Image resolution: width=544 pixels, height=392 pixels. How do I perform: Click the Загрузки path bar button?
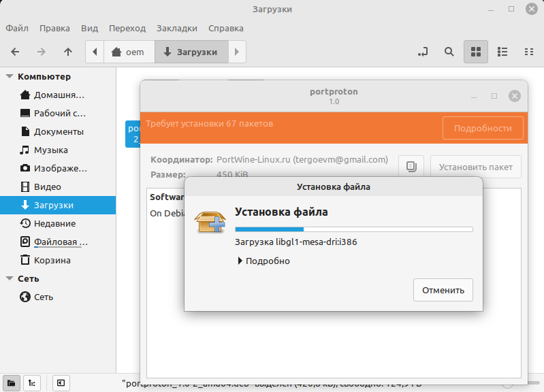(191, 52)
